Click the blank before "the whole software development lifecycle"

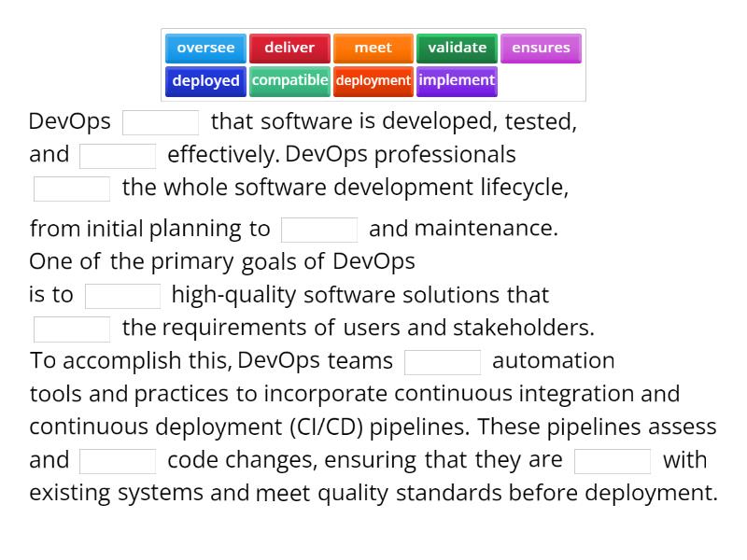pyautogui.click(x=71, y=188)
